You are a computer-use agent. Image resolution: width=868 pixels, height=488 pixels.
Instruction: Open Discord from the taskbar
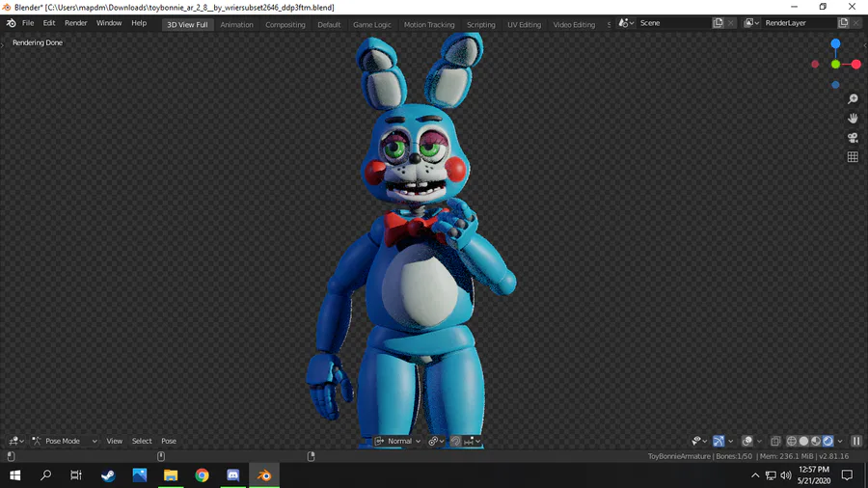(x=233, y=475)
